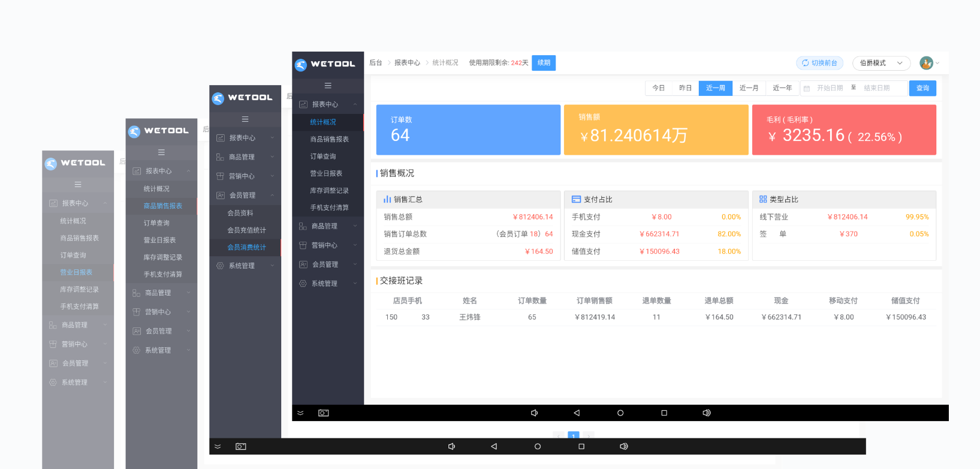This screenshot has width=980, height=469.
Task: Click the 后台 breadcrumb link
Action: 376,63
